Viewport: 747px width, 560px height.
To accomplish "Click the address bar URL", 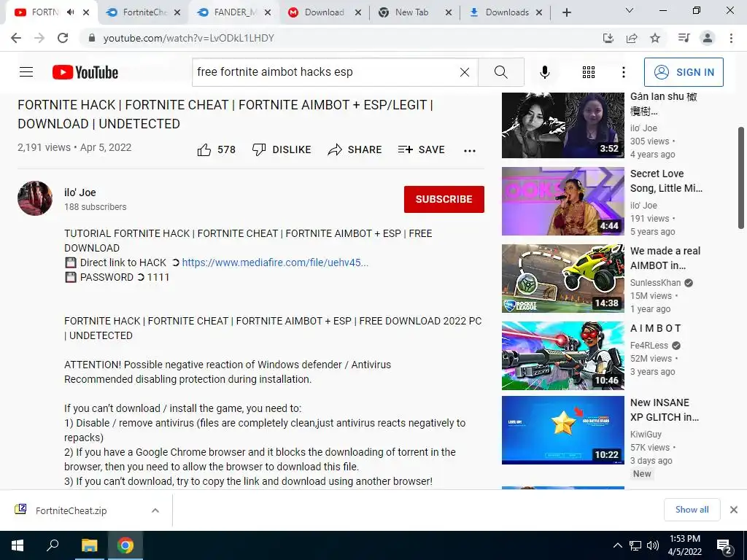I will 189,38.
